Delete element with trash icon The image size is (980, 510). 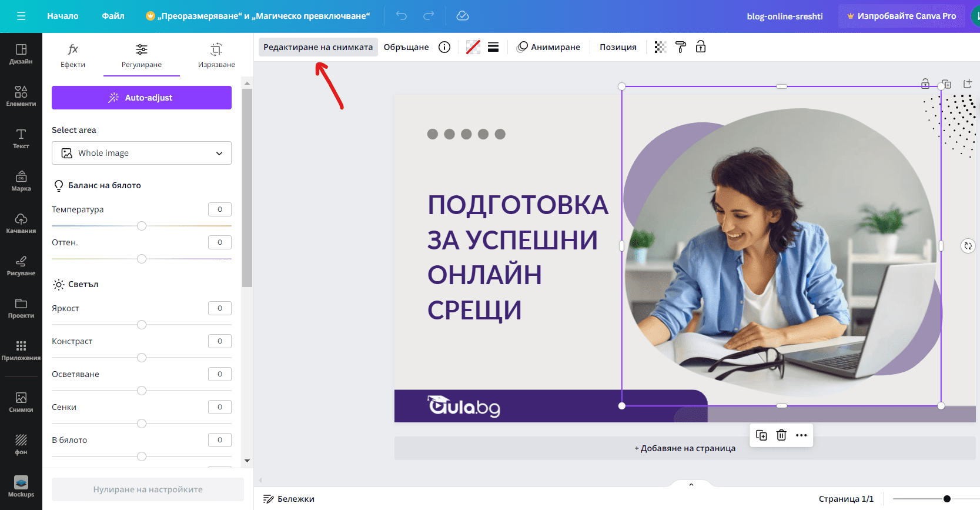point(781,435)
